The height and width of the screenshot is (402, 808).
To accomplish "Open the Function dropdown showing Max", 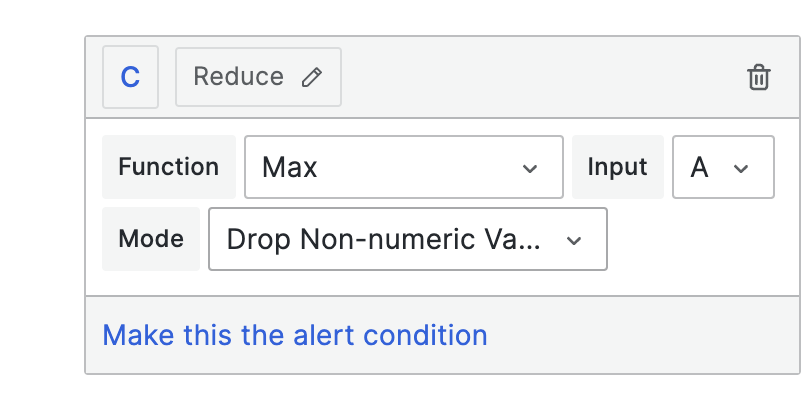I will tap(403, 167).
